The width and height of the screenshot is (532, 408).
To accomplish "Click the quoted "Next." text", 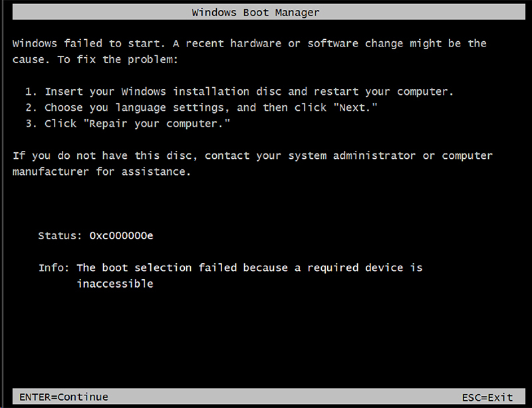I will [x=355, y=108].
